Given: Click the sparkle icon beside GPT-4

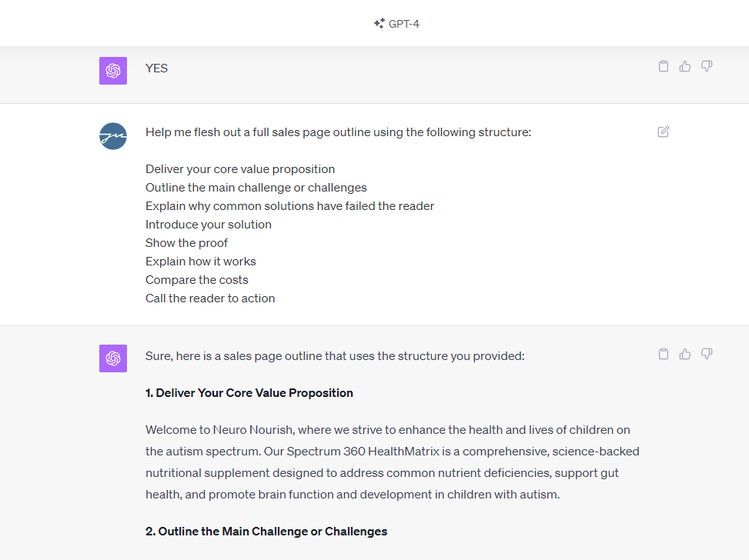Looking at the screenshot, I should click(x=380, y=23).
